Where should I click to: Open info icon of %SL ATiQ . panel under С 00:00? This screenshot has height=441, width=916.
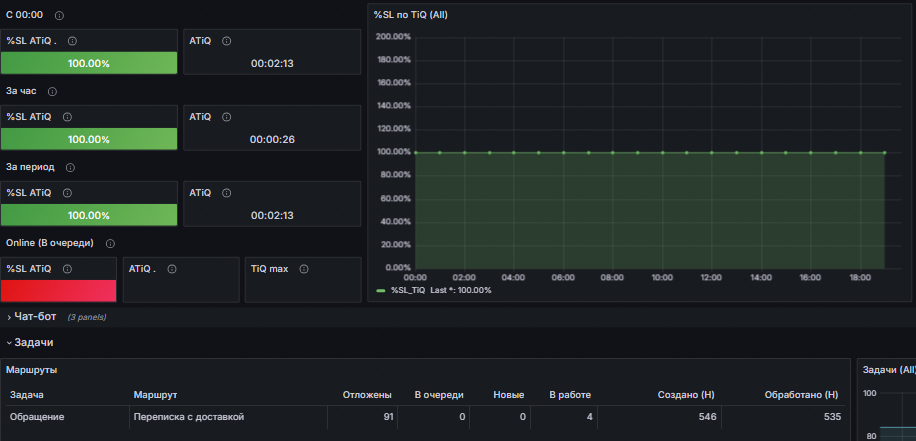(72, 41)
